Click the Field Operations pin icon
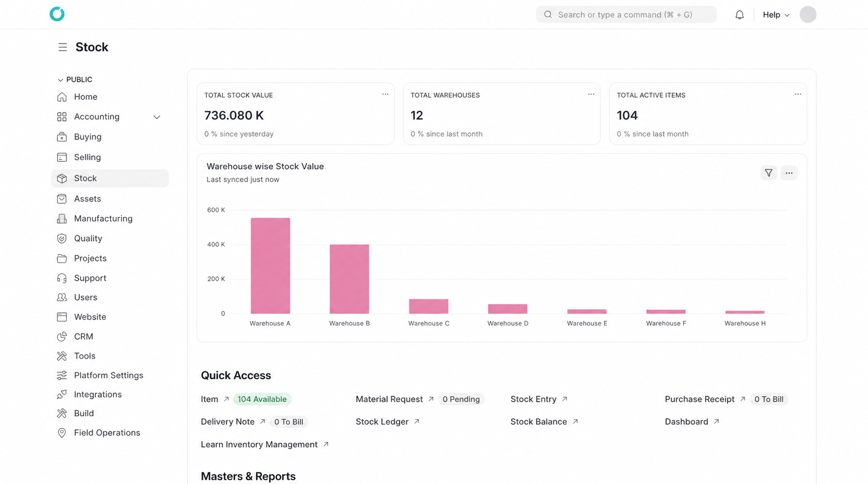868x484 pixels. 62,433
